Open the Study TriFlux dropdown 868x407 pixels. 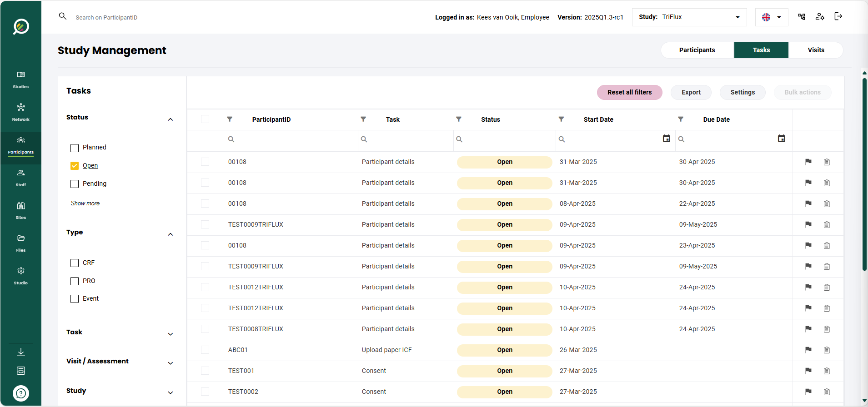pos(689,17)
